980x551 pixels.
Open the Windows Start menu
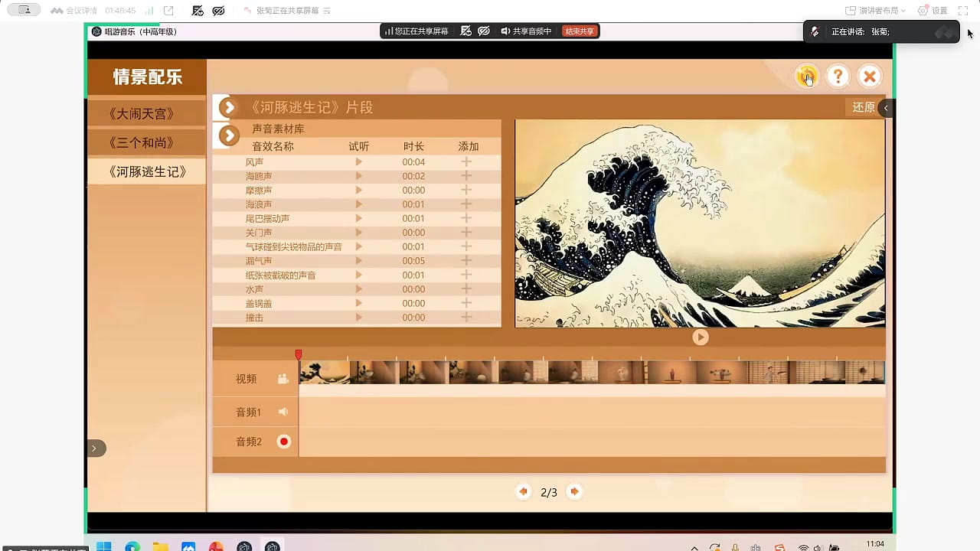point(104,546)
